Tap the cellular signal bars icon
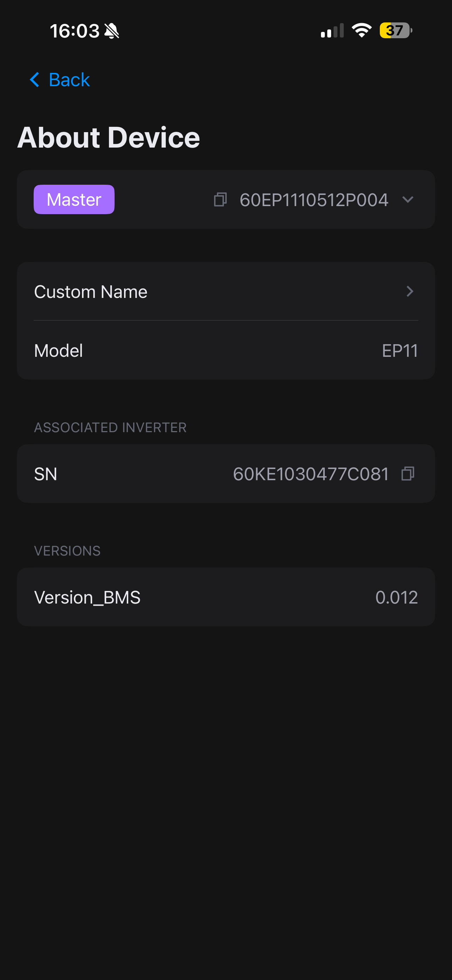This screenshot has width=452, height=980. [x=332, y=31]
